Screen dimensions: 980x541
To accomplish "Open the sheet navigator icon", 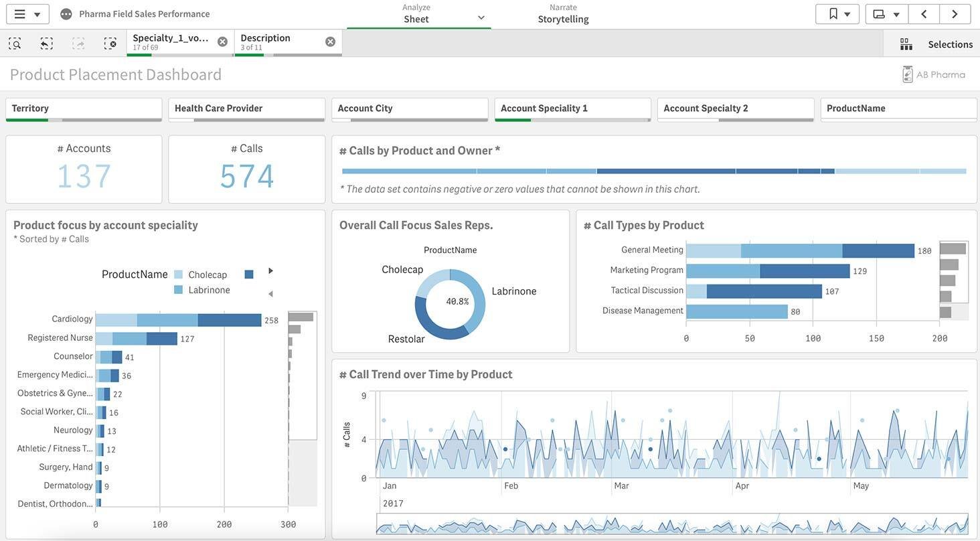I will pos(878,13).
